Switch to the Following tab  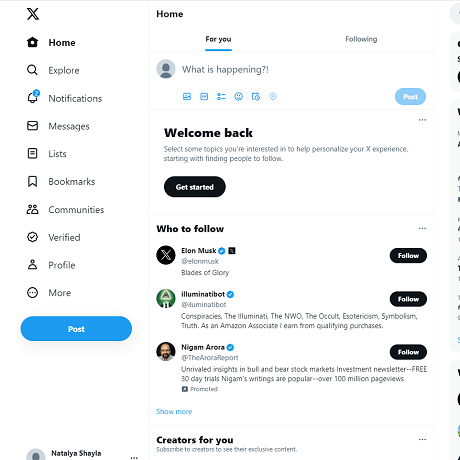pos(361,39)
